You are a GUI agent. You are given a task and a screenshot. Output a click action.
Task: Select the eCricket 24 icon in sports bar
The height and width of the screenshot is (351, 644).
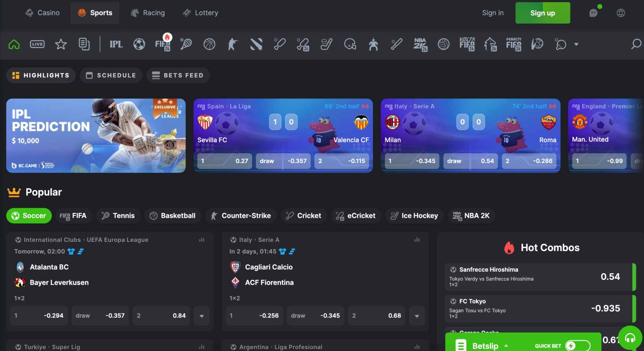click(x=303, y=45)
